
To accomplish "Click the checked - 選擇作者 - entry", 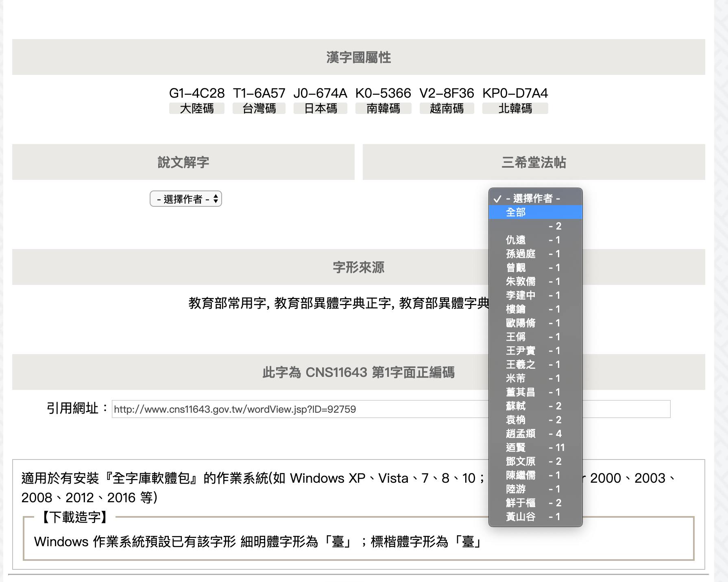I will tap(532, 199).
